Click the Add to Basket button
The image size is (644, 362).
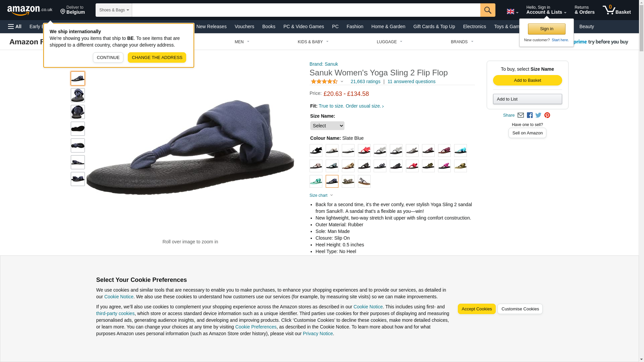click(527, 80)
